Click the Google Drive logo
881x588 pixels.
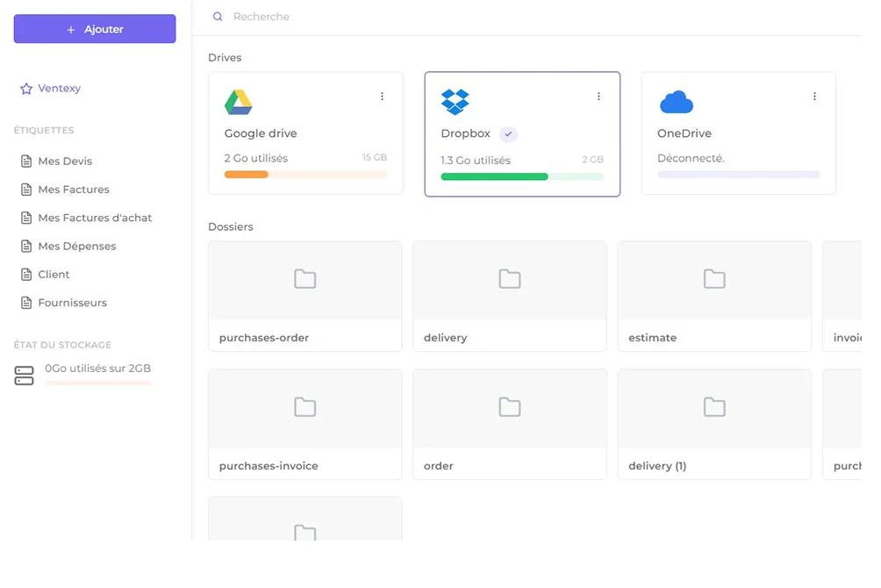238,103
